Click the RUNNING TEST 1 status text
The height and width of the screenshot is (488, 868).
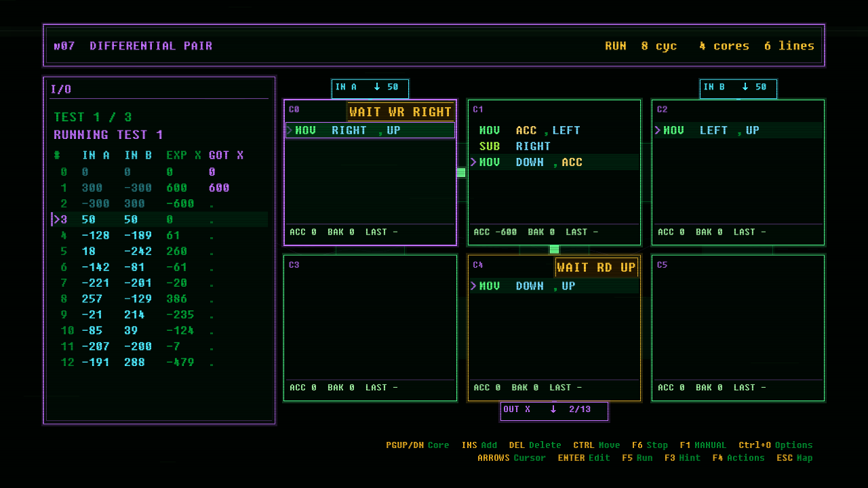coord(108,134)
